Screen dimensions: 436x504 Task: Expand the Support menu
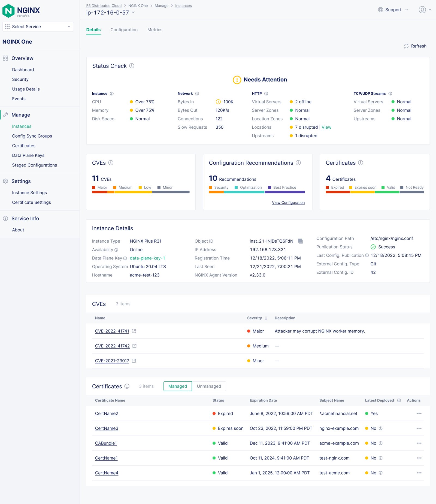point(393,10)
